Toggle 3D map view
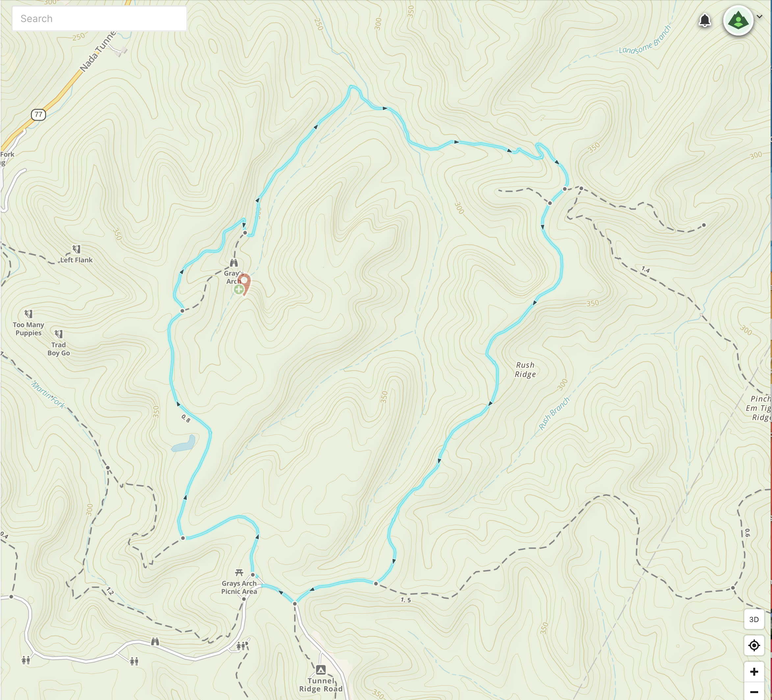Viewport: 772px width, 700px height. click(x=754, y=619)
